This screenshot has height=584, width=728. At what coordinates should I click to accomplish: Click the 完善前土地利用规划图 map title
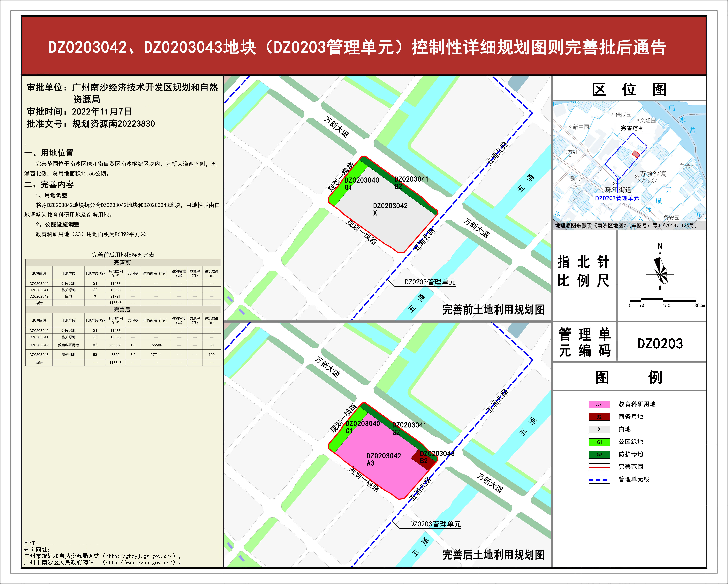(493, 310)
